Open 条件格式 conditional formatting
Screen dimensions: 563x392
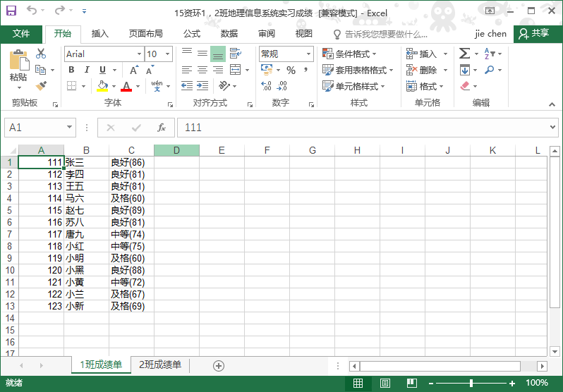tap(349, 54)
